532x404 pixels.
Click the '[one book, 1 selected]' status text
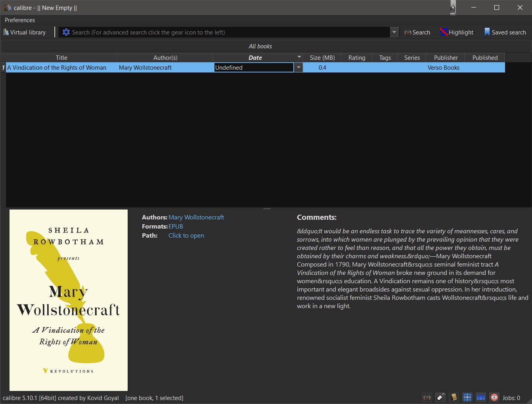154,398
